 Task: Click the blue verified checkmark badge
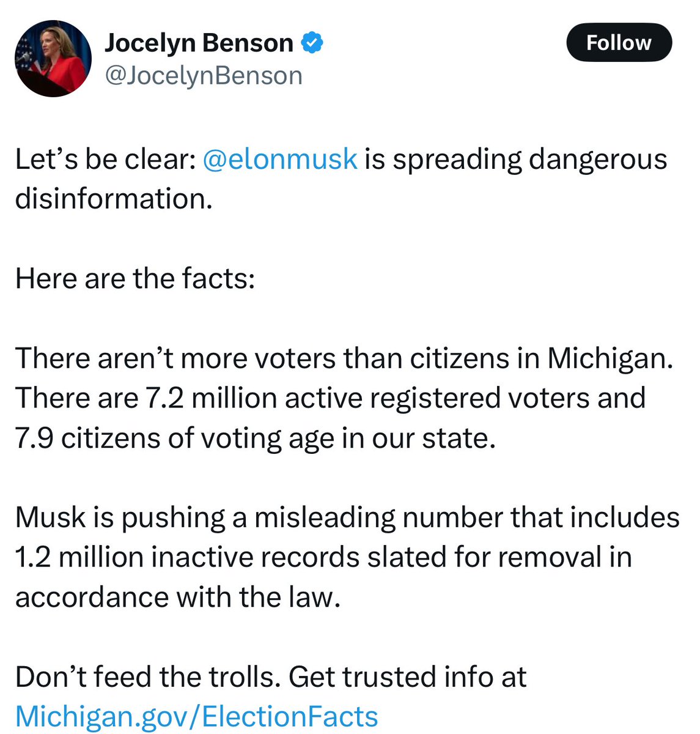[313, 43]
